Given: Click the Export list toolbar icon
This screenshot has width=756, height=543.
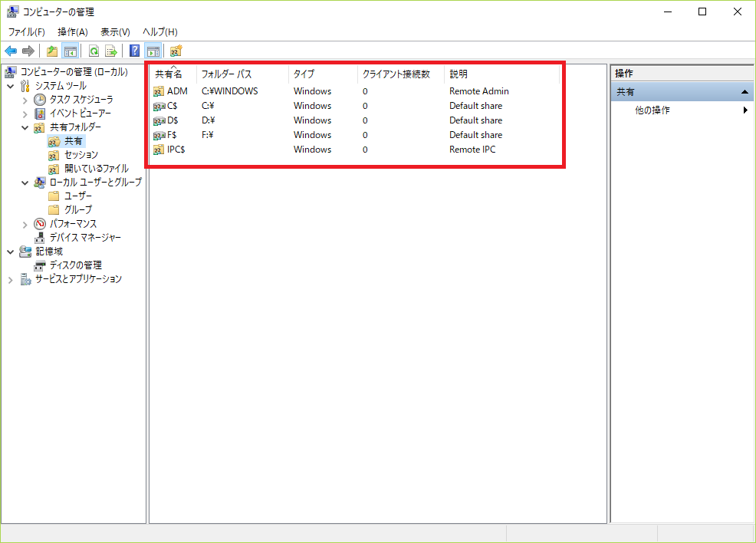Looking at the screenshot, I should tap(111, 51).
